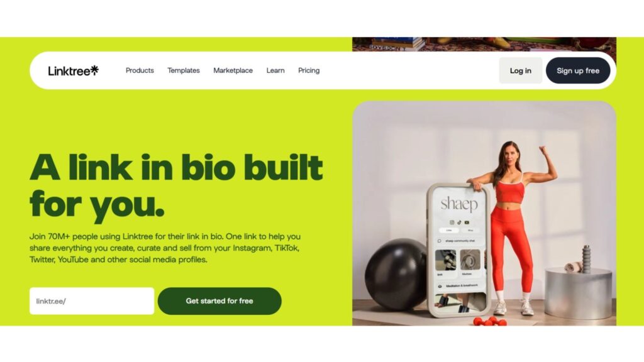Click the Linktree logo
This screenshot has height=362, width=644.
73,70
